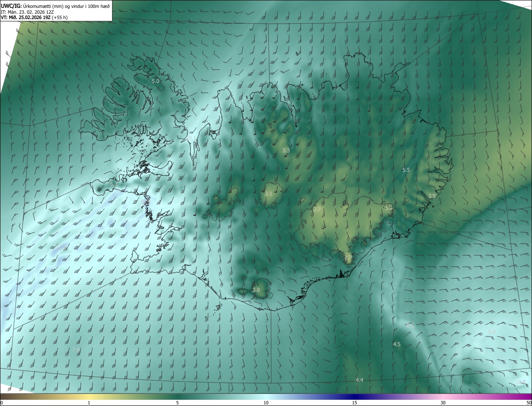Click the 5.5 precipitation value label

pos(406,170)
